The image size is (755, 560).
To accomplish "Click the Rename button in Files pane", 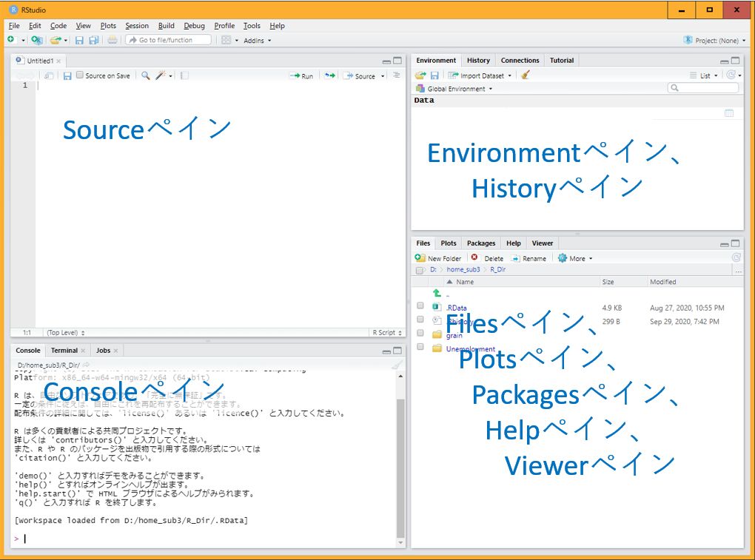I will (x=528, y=258).
